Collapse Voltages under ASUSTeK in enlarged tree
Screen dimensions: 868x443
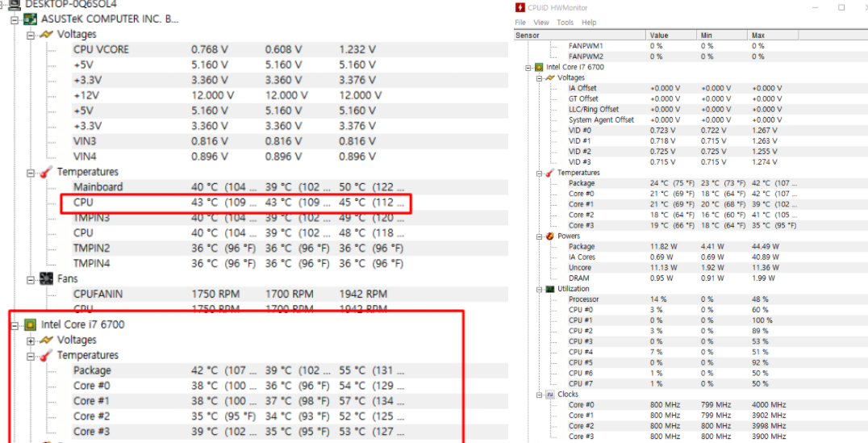(x=31, y=35)
